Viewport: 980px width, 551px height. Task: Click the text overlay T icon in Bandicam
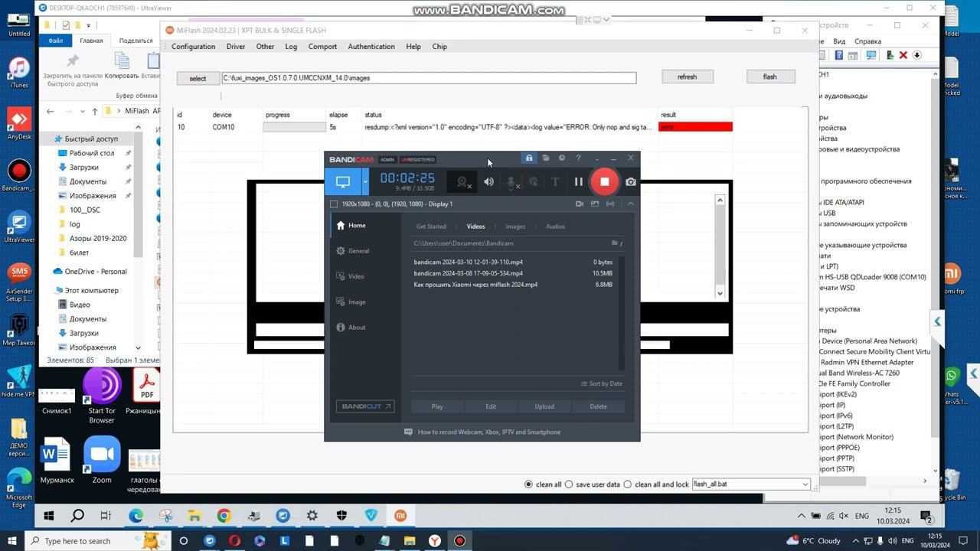tap(555, 181)
